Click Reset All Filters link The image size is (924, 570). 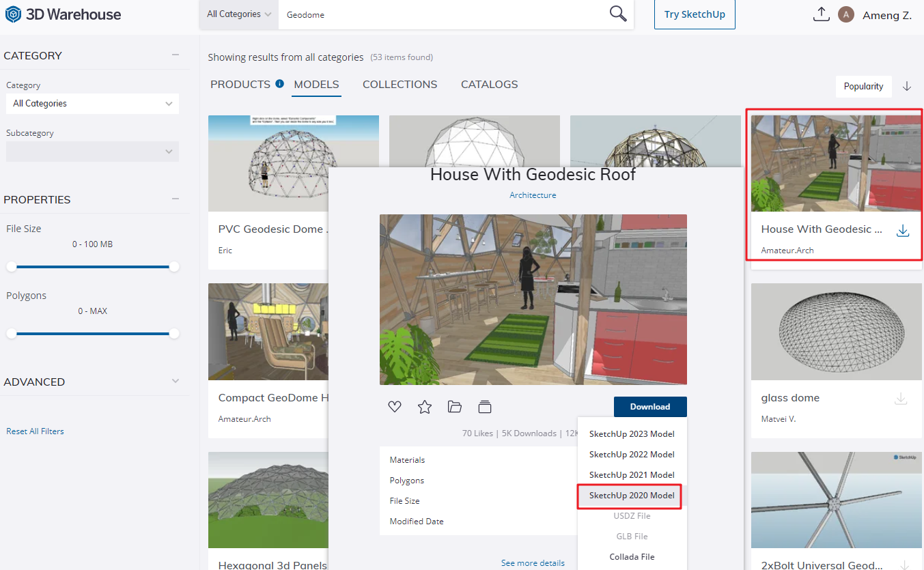click(x=35, y=431)
